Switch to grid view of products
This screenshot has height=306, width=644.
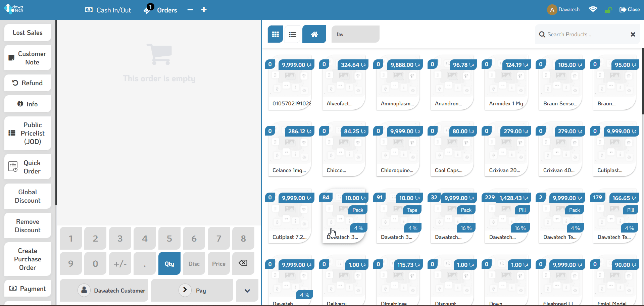click(x=275, y=34)
